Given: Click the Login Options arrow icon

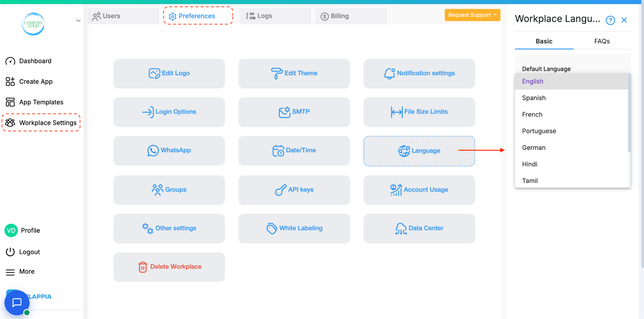Looking at the screenshot, I should (148, 112).
